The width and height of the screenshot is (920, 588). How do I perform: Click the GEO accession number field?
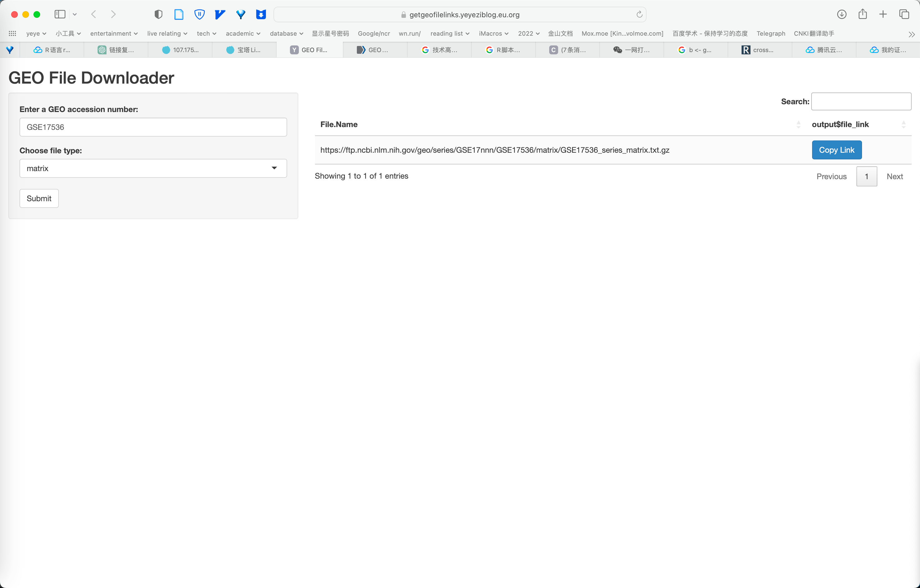pyautogui.click(x=153, y=127)
